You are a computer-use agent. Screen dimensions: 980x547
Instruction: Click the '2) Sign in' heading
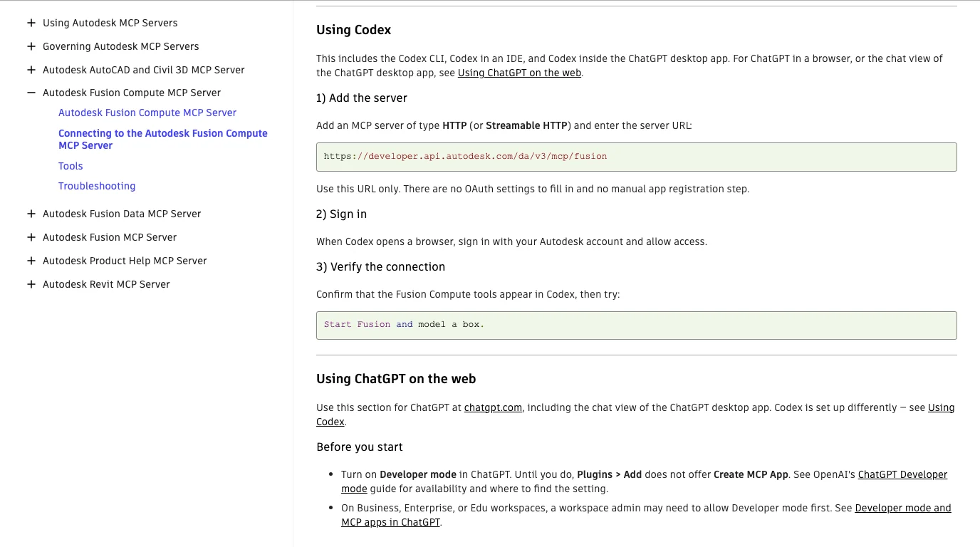coord(342,214)
